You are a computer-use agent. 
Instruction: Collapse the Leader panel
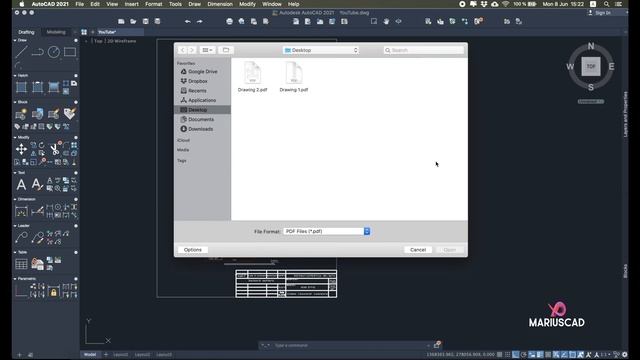[x=15, y=226]
